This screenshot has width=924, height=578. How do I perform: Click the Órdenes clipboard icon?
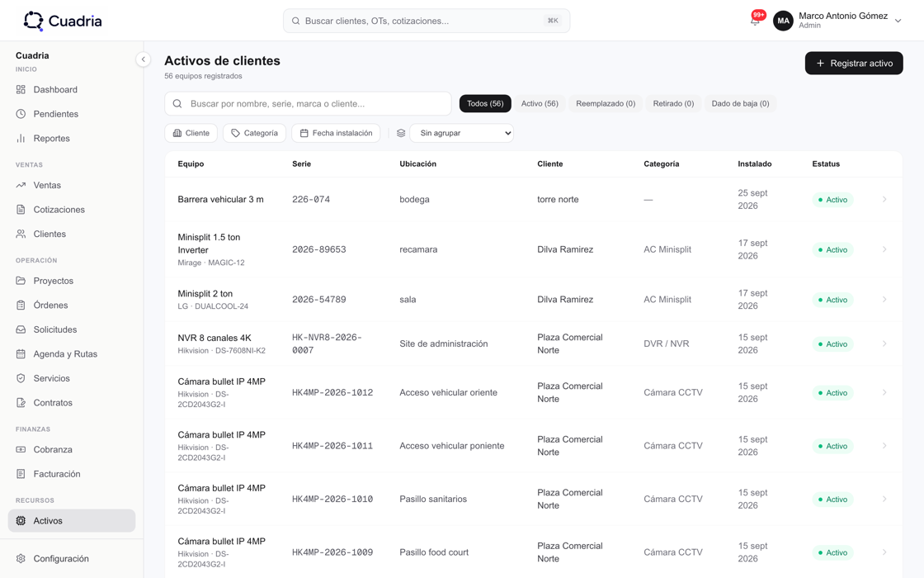point(21,305)
